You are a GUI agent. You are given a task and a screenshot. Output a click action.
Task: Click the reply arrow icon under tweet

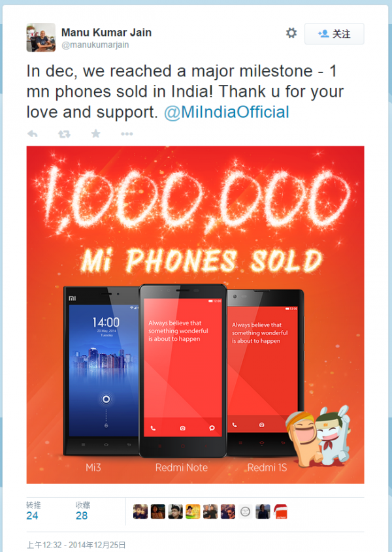[33, 134]
